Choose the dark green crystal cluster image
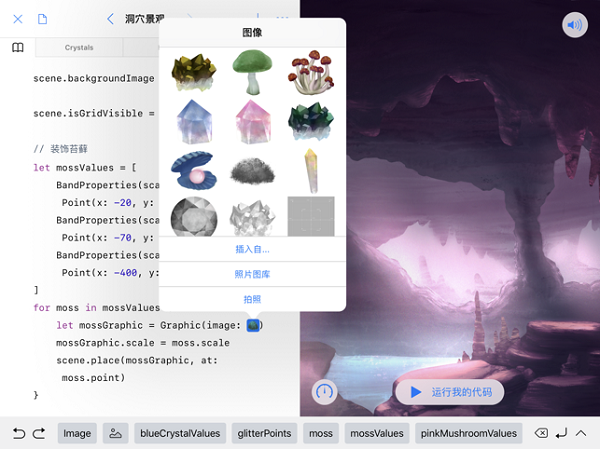The width and height of the screenshot is (600, 449). coord(311,122)
